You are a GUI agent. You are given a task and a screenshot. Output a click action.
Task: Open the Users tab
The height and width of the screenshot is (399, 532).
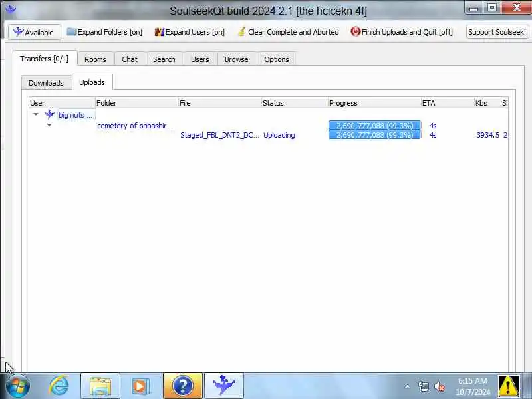click(200, 59)
